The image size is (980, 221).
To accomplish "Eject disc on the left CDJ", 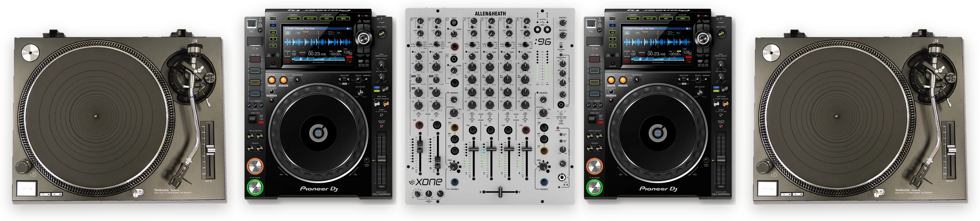I will (382, 34).
